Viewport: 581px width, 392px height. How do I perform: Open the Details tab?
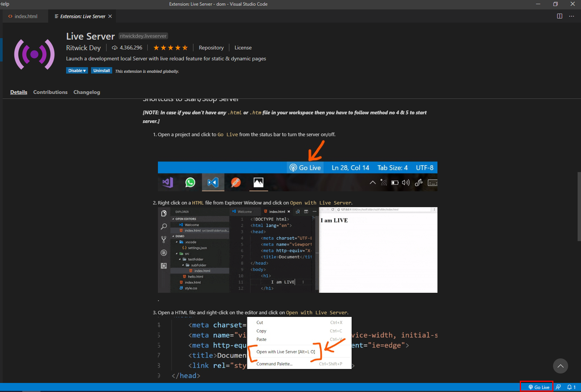[x=19, y=92]
